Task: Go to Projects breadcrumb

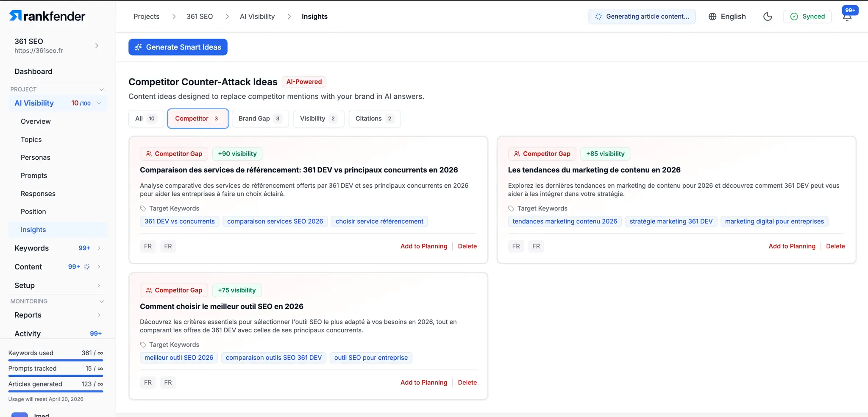Action: point(147,17)
